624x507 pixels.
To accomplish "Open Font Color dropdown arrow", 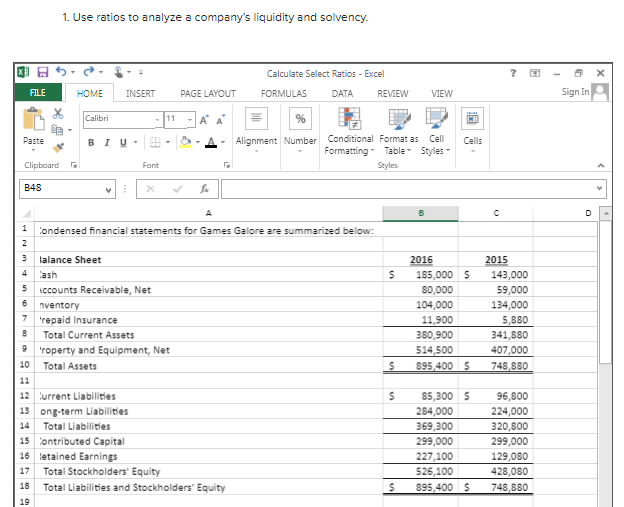I will click(223, 142).
